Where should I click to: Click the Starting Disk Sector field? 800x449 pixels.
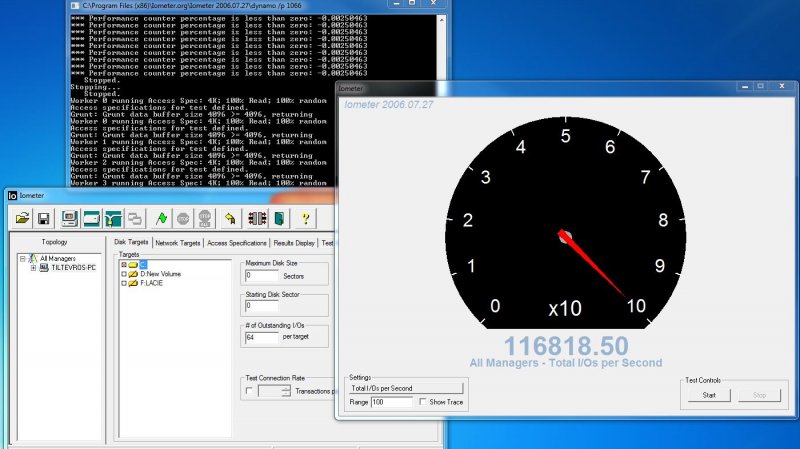(262, 306)
